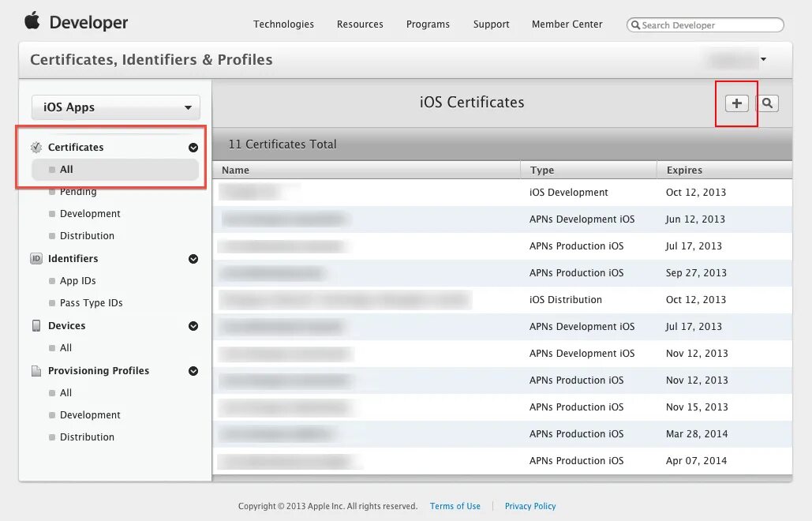
Task: Open the iOS Apps platform dropdown
Action: pyautogui.click(x=116, y=107)
